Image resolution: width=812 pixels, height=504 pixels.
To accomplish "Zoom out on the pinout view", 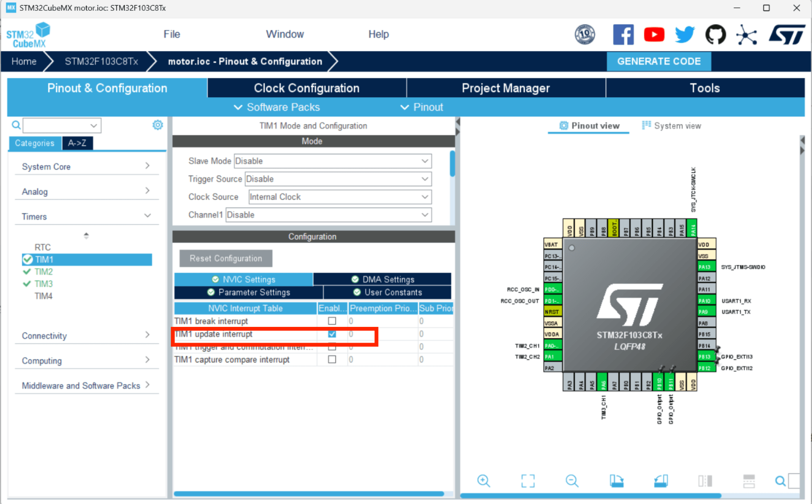I will (x=572, y=481).
